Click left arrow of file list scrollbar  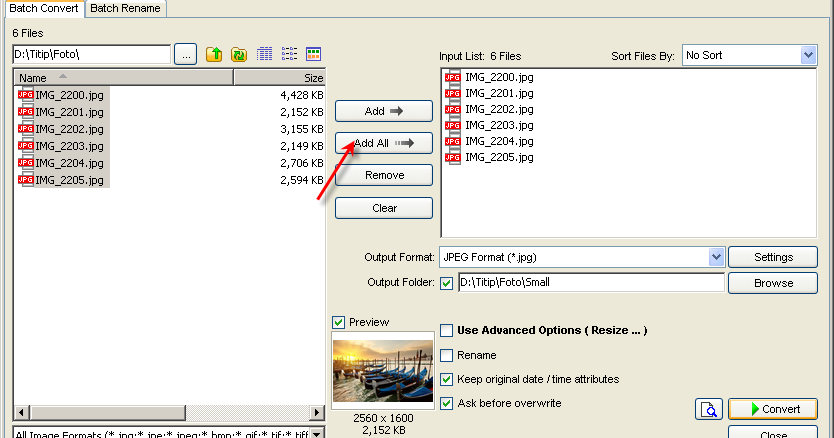(x=21, y=412)
